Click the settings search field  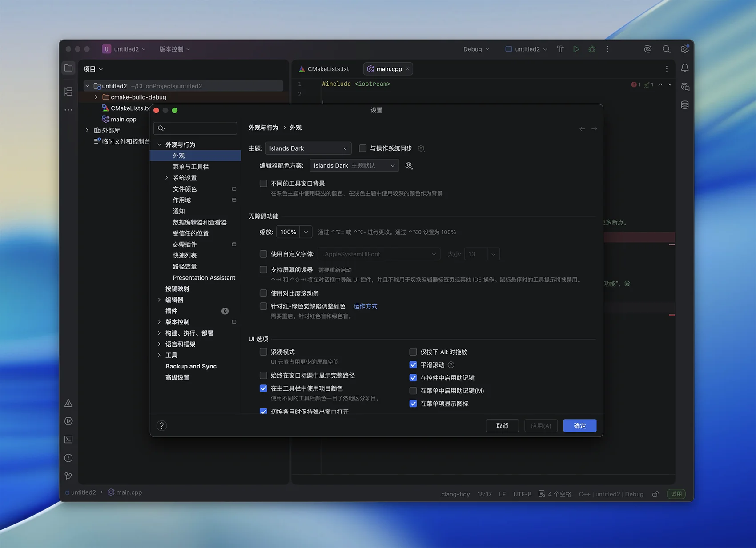196,128
